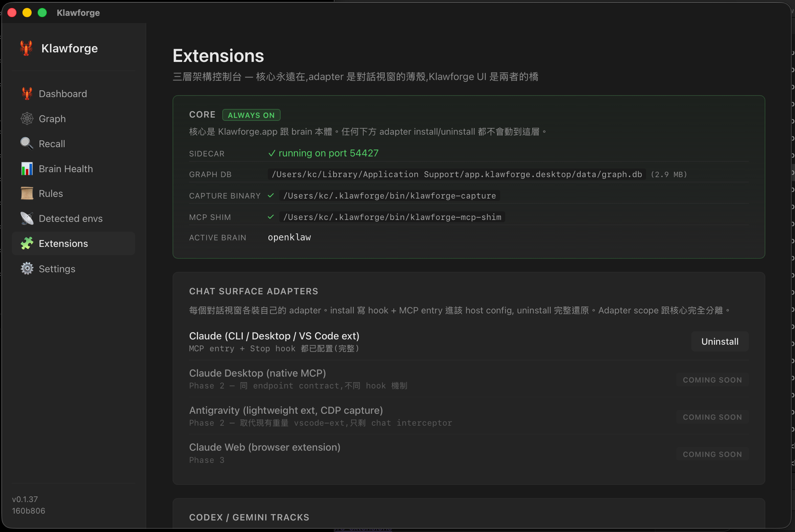Screen dimensions: 795x532
Task: Open the Dashboard page
Action: pyautogui.click(x=74, y=94)
